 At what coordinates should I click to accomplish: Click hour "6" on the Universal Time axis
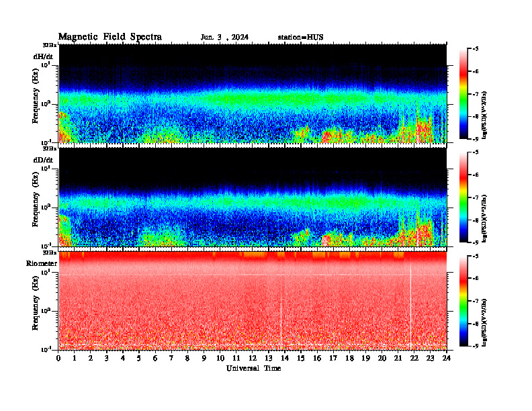pyautogui.click(x=155, y=359)
